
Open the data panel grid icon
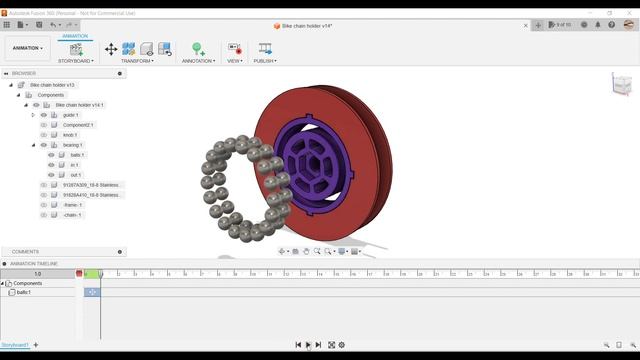7,25
